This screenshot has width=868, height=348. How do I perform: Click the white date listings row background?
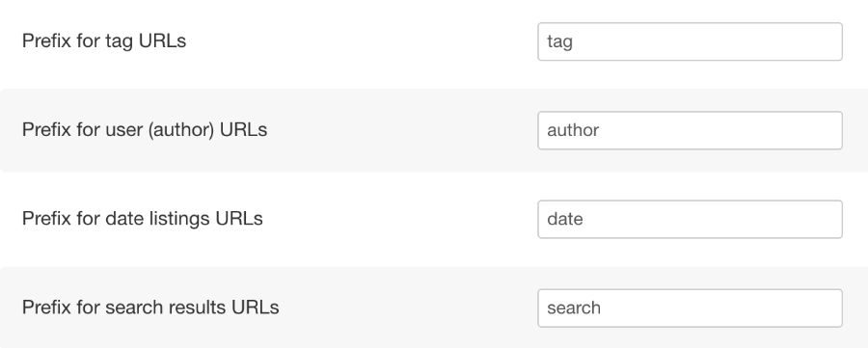pos(398,219)
